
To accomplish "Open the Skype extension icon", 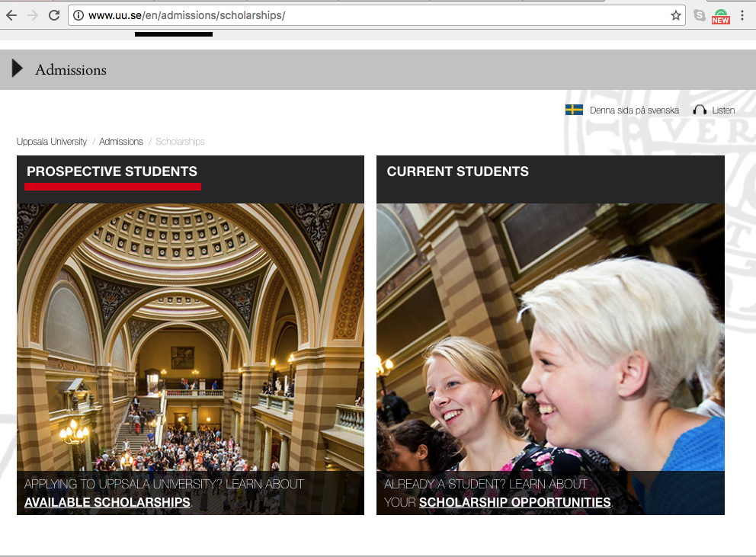I will point(699,15).
